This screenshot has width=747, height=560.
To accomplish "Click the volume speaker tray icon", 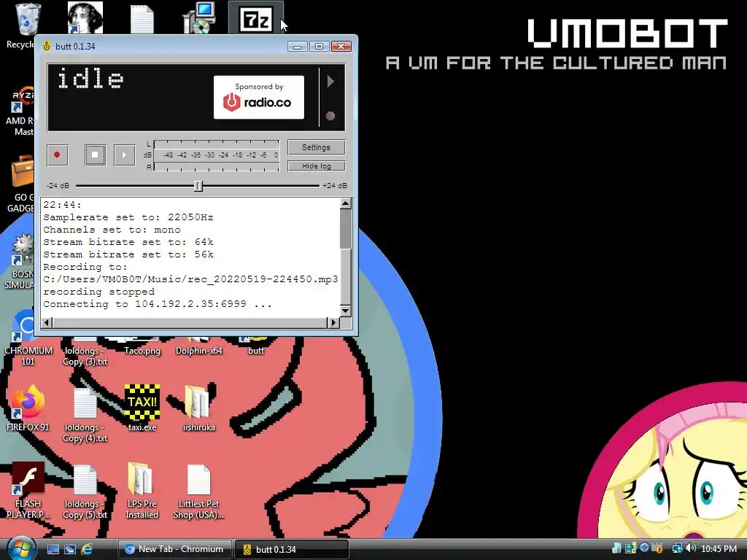I will (691, 548).
